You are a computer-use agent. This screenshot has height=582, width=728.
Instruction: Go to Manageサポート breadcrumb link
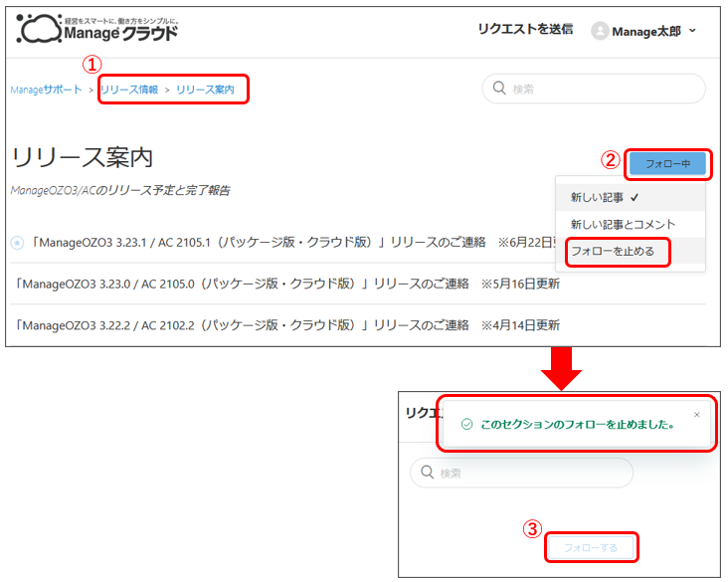(x=47, y=90)
